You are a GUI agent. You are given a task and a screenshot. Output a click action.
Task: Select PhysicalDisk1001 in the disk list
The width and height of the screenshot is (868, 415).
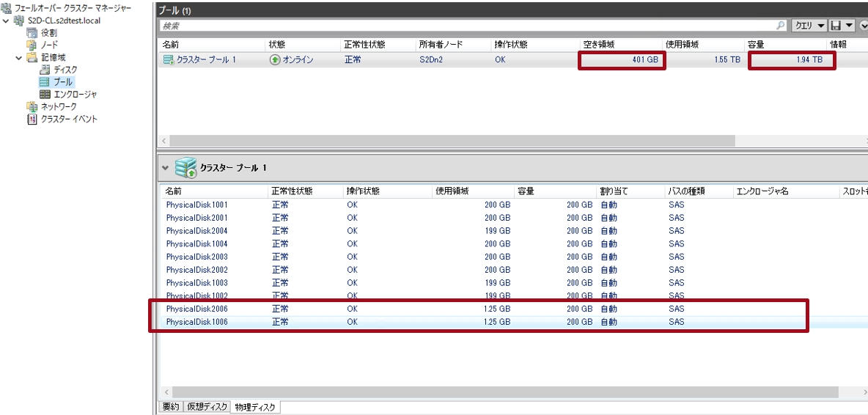196,205
